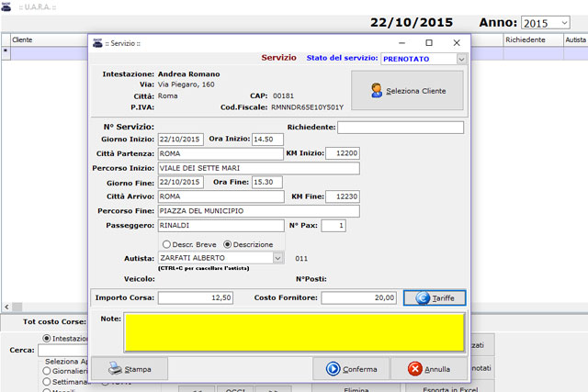Click the red X Annulla icon

coord(414,369)
